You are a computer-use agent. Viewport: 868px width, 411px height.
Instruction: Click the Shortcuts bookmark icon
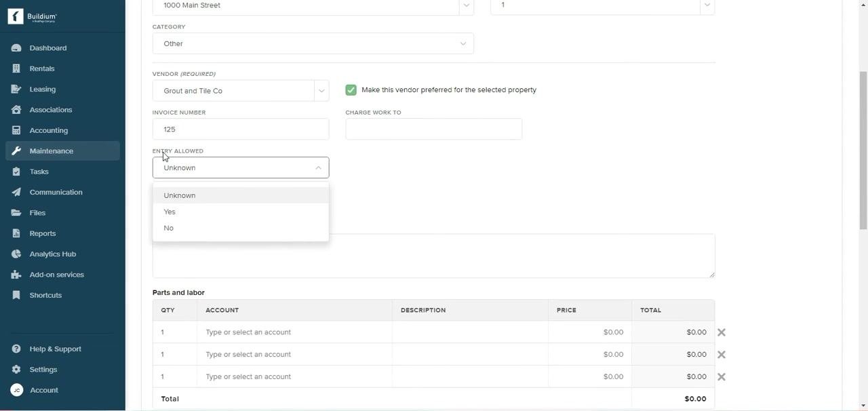tap(16, 295)
